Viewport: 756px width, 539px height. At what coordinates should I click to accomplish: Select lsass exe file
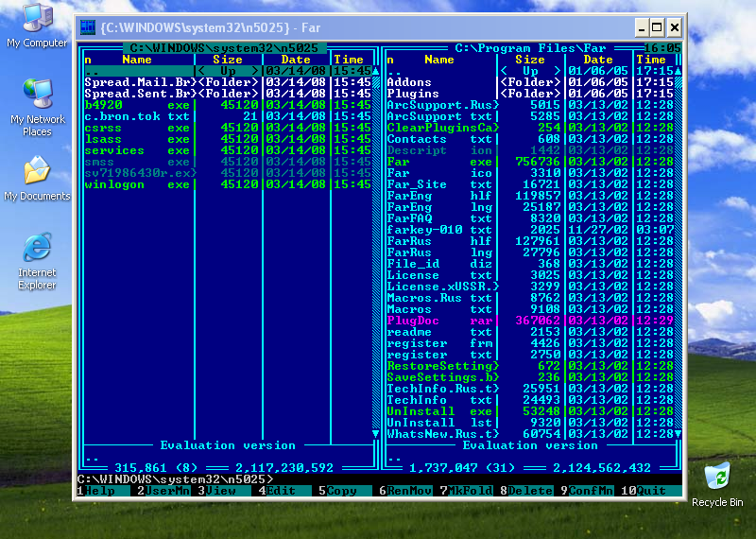tap(228, 139)
